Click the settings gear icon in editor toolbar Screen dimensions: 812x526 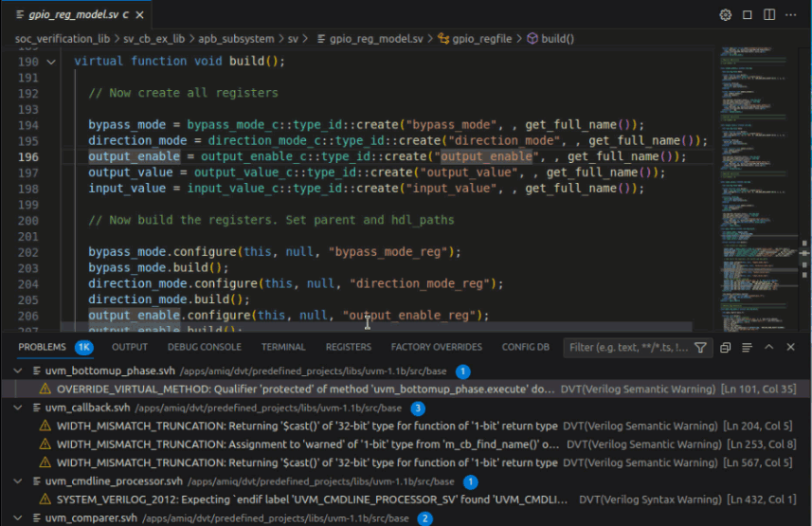point(726,15)
